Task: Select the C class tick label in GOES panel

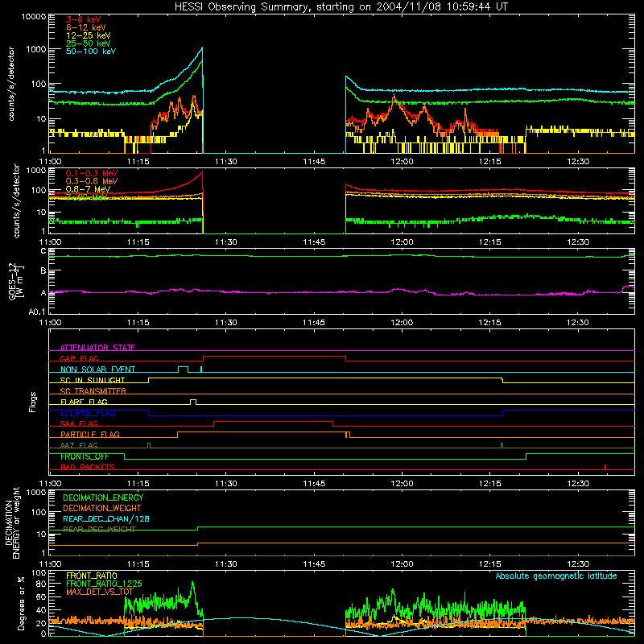Action: (43, 250)
